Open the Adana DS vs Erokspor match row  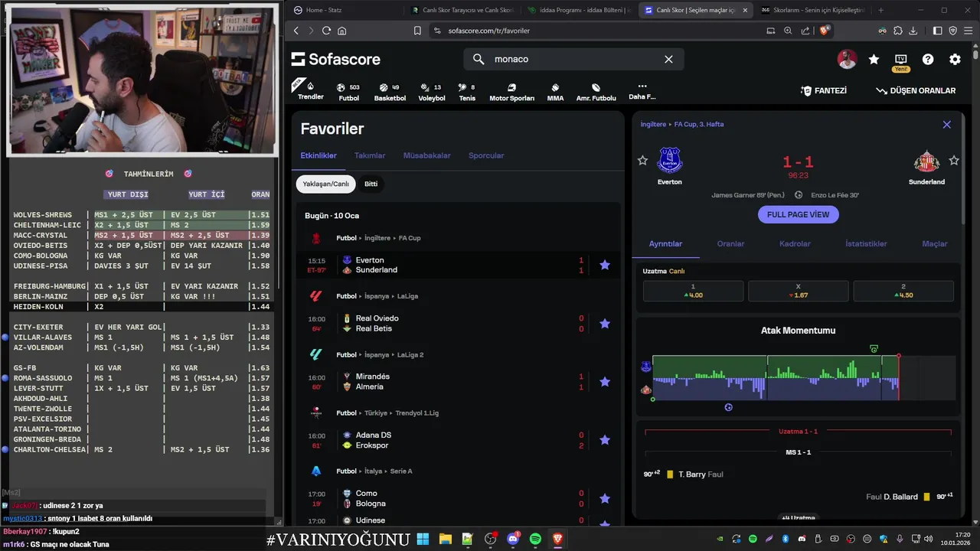[458, 440]
